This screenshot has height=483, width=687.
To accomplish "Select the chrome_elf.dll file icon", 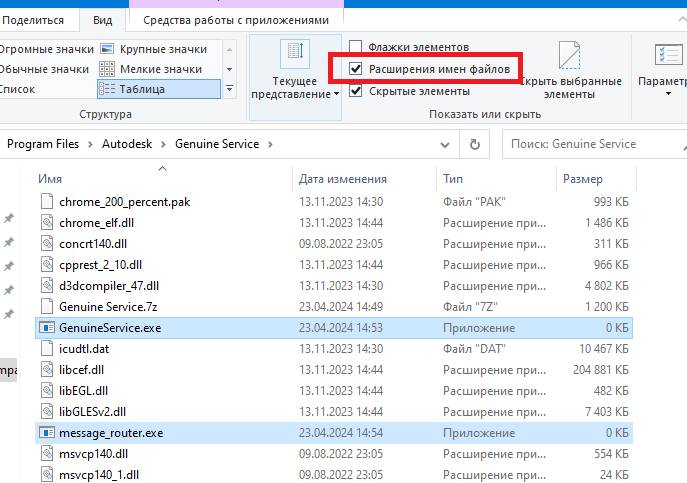I will tap(47, 223).
